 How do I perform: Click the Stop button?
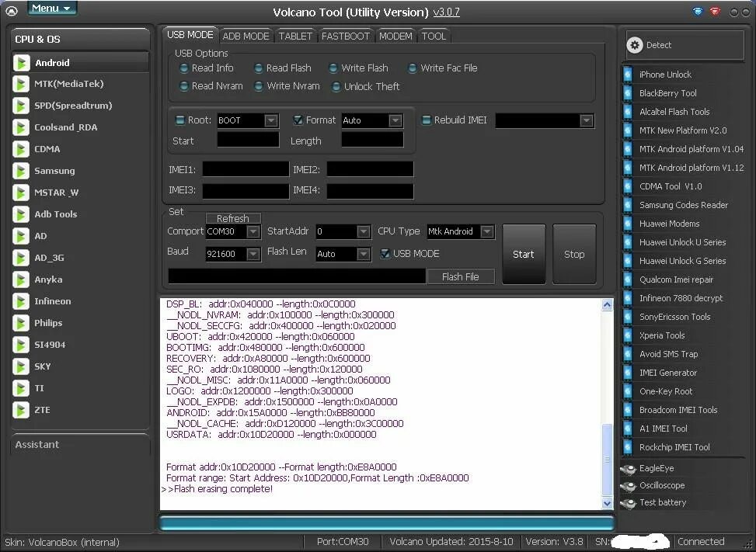click(x=574, y=254)
